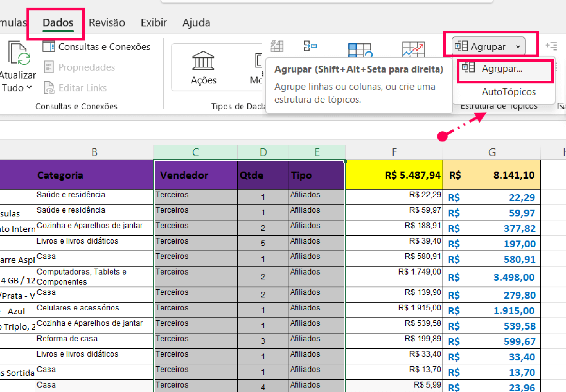The image size is (566, 392).
Task: Open the Agrupar dropdown arrow
Action: (x=518, y=46)
